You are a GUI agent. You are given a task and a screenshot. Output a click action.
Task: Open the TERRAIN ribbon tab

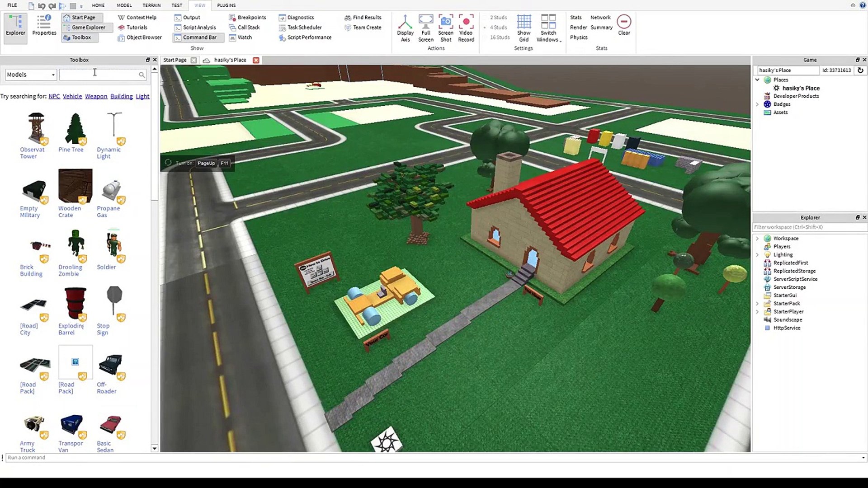(x=151, y=5)
